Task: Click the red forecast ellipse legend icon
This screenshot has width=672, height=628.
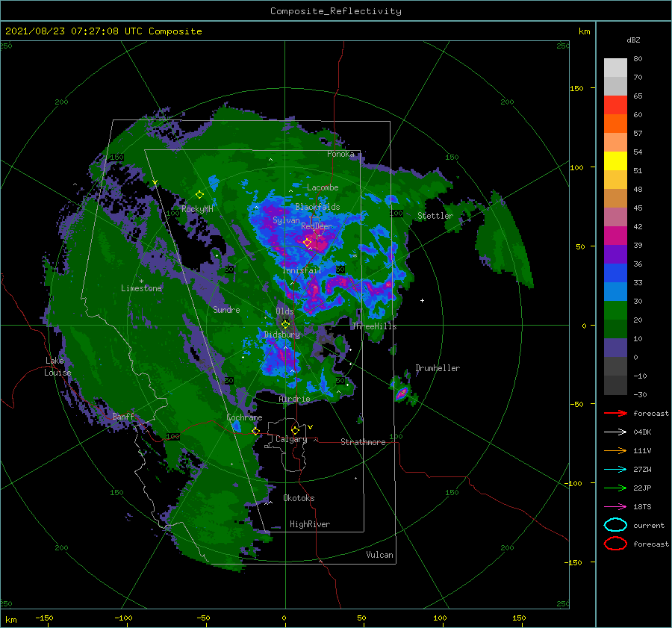Action: pyautogui.click(x=615, y=544)
